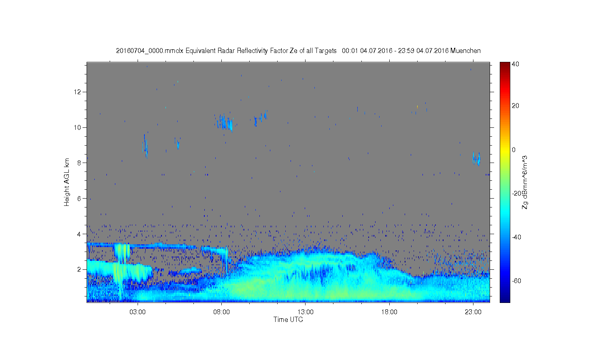Click the colorbar value 40
Image resolution: width=607 pixels, height=364 pixels.
(x=516, y=64)
